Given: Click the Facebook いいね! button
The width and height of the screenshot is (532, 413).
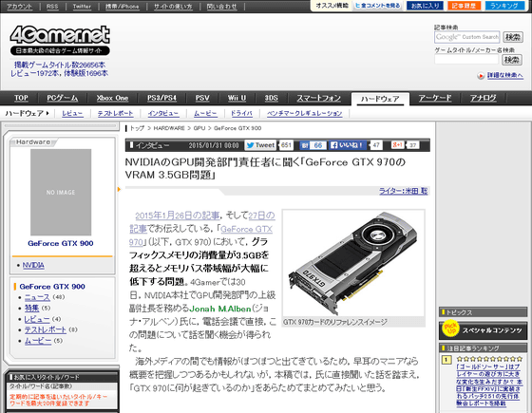Looking at the screenshot, I should click(348, 145).
